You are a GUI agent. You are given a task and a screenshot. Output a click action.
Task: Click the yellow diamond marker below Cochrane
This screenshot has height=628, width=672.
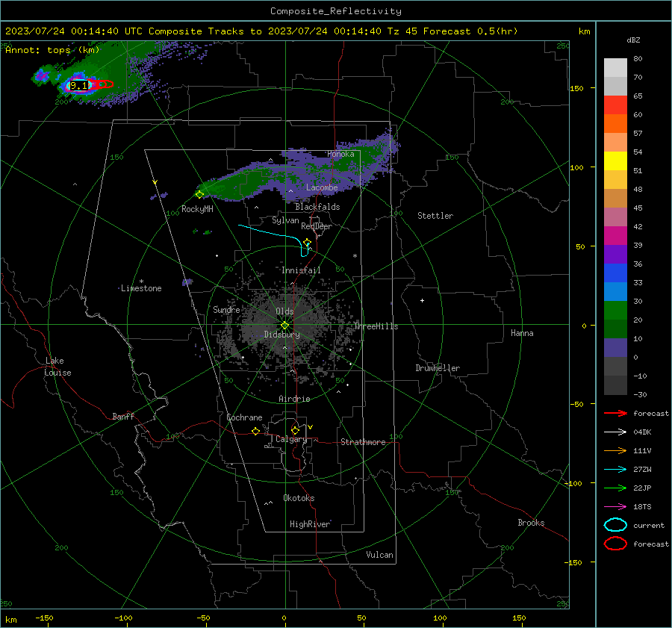coord(256,431)
